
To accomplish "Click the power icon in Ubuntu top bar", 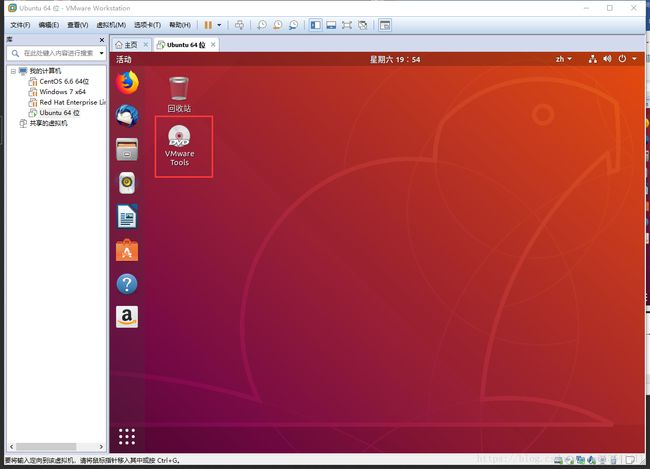I will coord(622,59).
